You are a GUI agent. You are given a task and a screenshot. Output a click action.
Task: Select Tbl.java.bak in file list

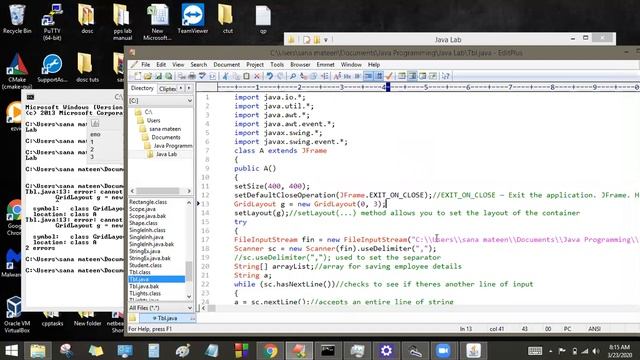coord(144,287)
